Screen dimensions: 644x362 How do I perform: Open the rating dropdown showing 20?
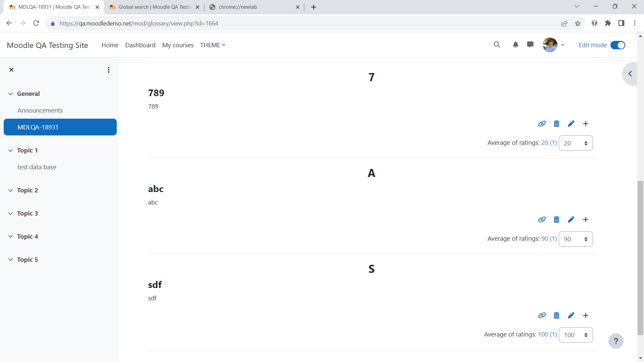pyautogui.click(x=576, y=143)
